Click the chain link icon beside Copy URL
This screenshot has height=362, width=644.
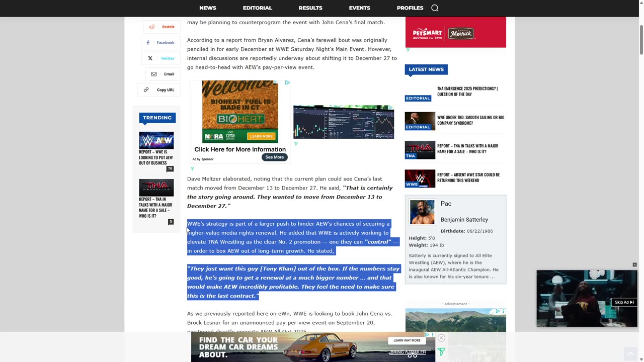pos(146,90)
